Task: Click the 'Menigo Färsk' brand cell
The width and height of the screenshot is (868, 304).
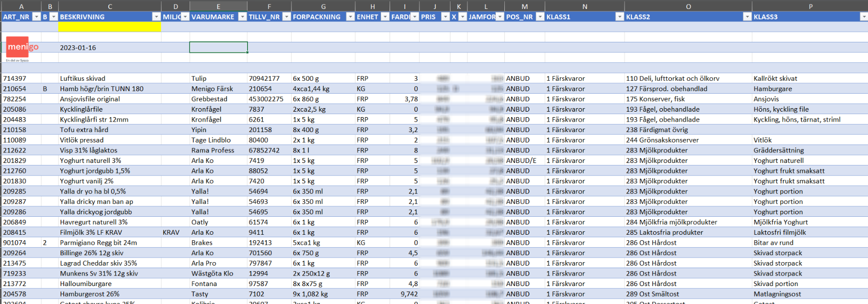Action: pyautogui.click(x=218, y=89)
